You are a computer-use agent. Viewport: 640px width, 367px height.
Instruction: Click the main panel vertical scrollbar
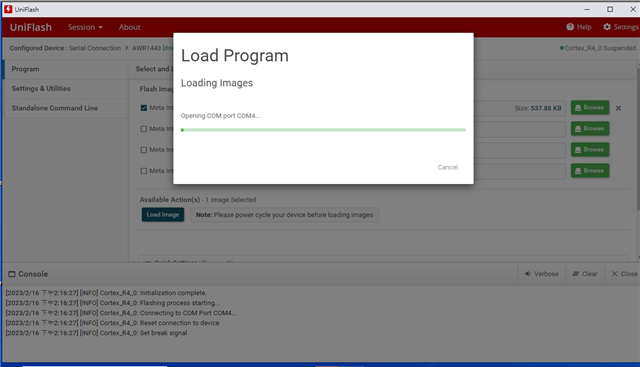[638, 139]
